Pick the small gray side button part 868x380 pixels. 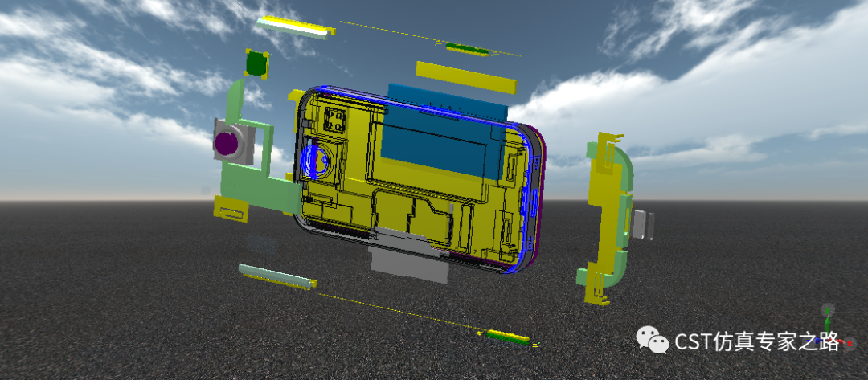click(x=643, y=224)
